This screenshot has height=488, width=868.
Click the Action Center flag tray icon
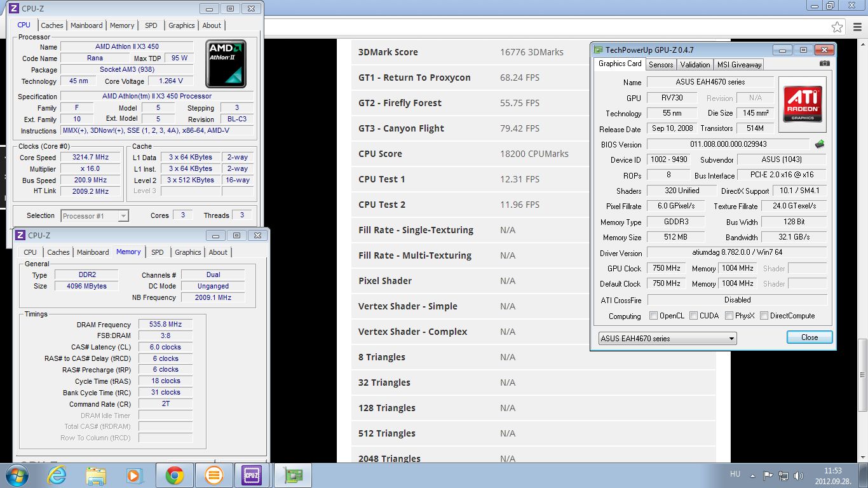[768, 475]
